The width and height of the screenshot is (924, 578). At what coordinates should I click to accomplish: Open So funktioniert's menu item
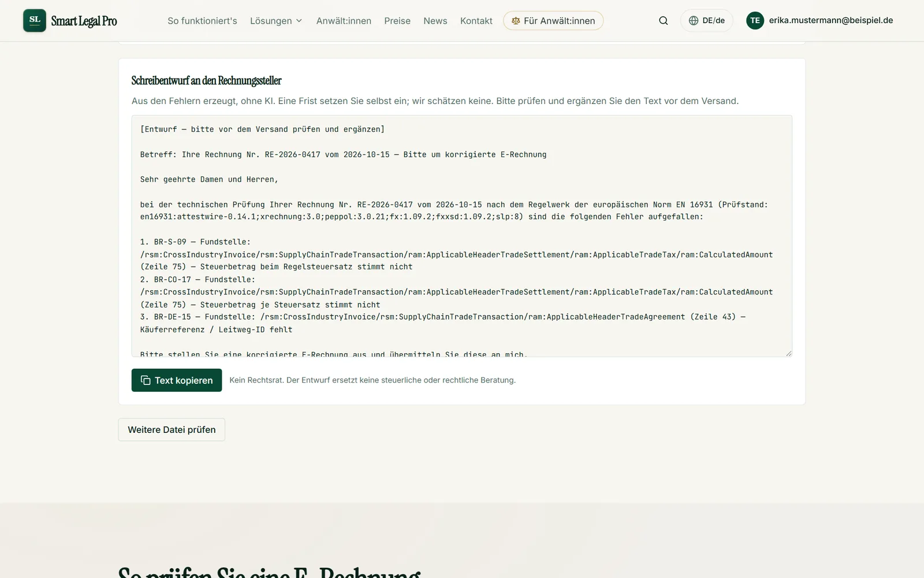[202, 21]
